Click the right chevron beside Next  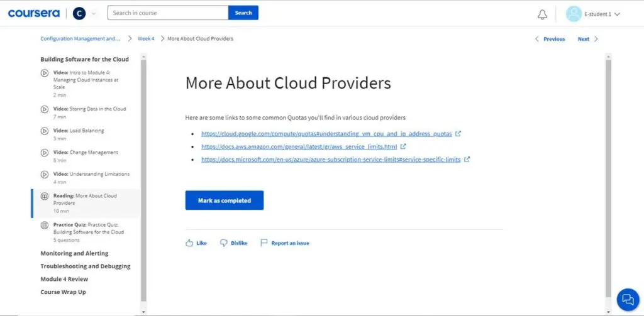pyautogui.click(x=596, y=39)
